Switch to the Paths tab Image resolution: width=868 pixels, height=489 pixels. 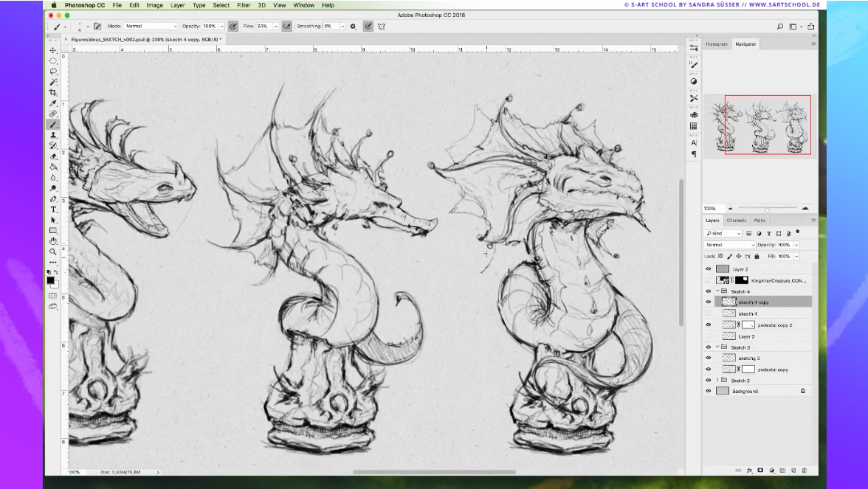click(x=759, y=220)
